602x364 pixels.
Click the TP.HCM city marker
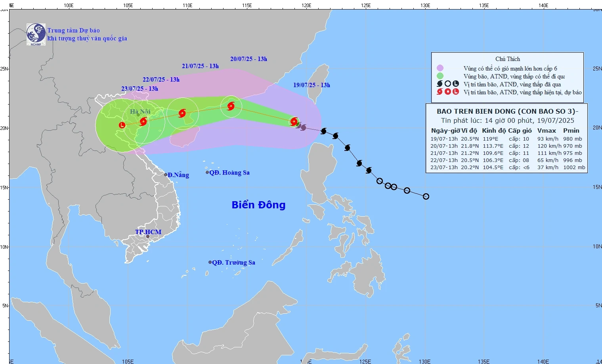click(x=148, y=236)
